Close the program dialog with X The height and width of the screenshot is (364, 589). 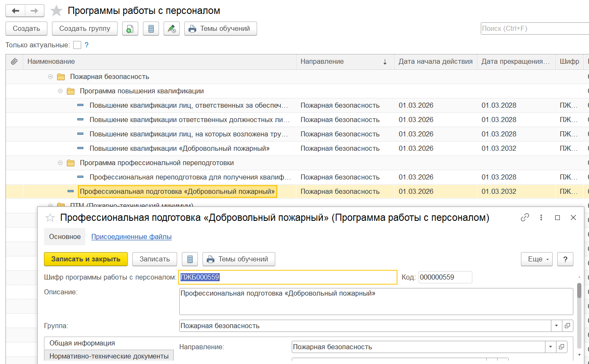point(573,217)
